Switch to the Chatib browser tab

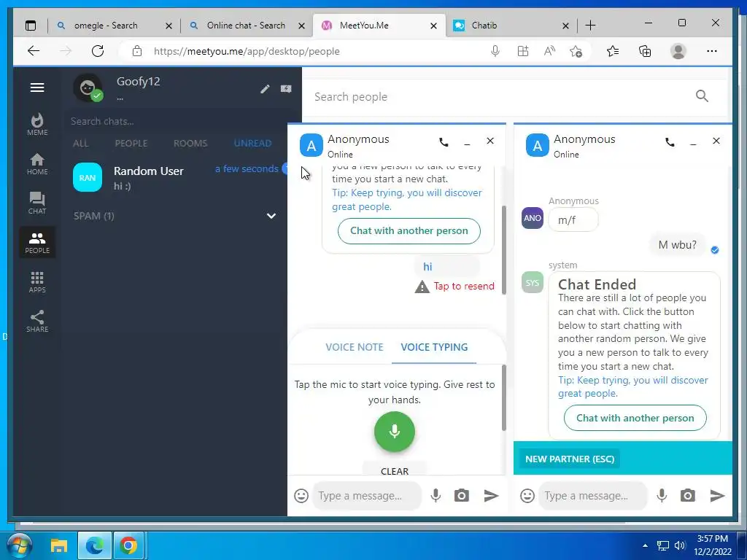511,26
